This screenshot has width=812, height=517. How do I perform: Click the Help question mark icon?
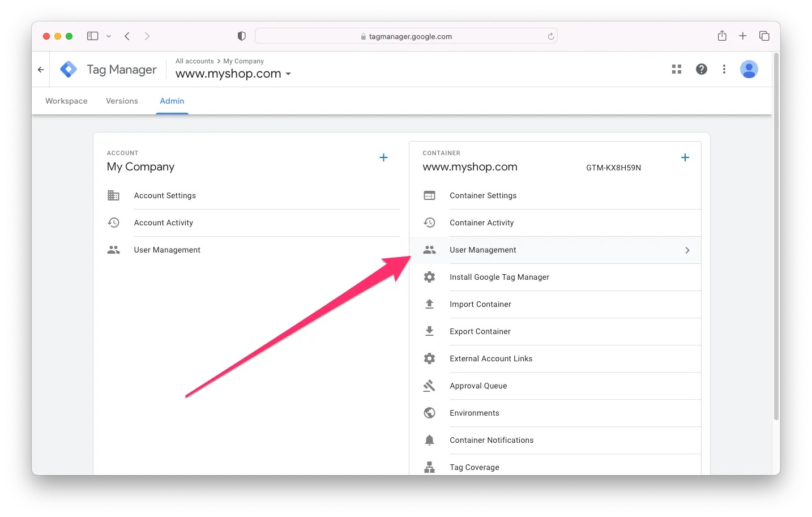[x=701, y=69]
